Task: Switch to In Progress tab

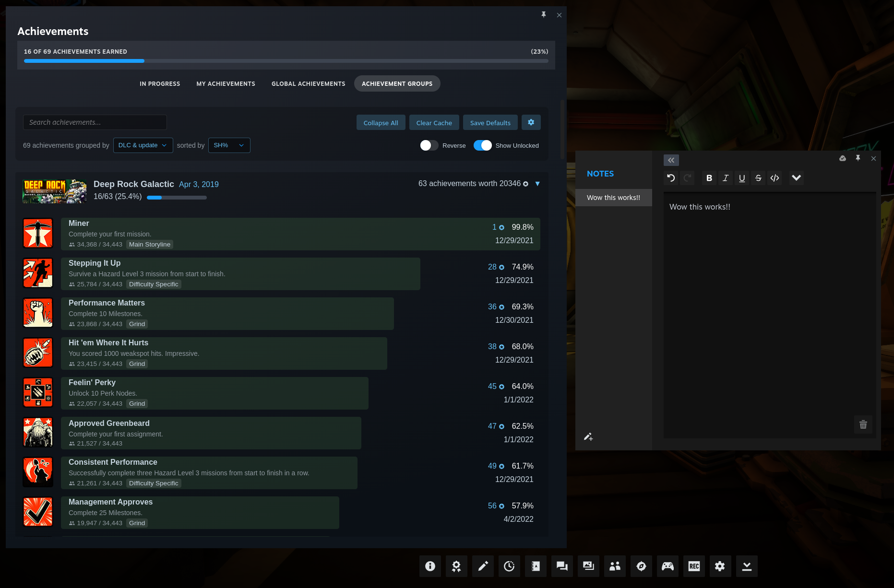Action: click(160, 83)
